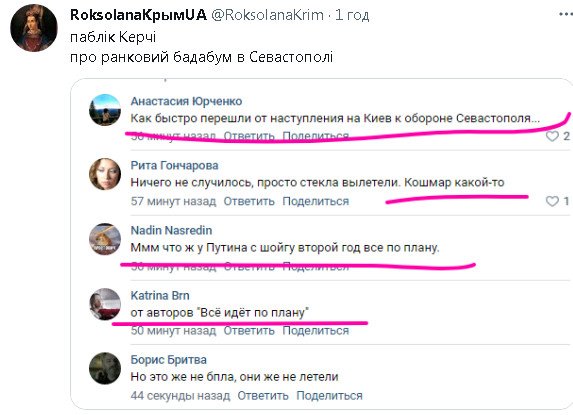
Task: Open the Nadin Nasredin commenter name
Action: point(171,231)
